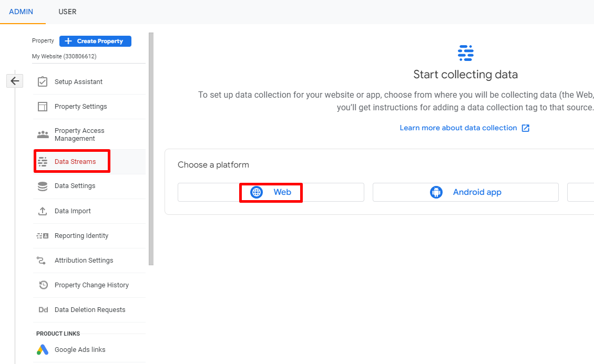Click the Create Property button

(95, 41)
